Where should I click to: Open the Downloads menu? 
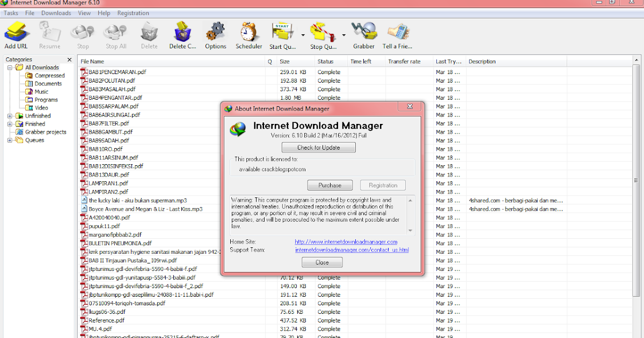[x=56, y=13]
